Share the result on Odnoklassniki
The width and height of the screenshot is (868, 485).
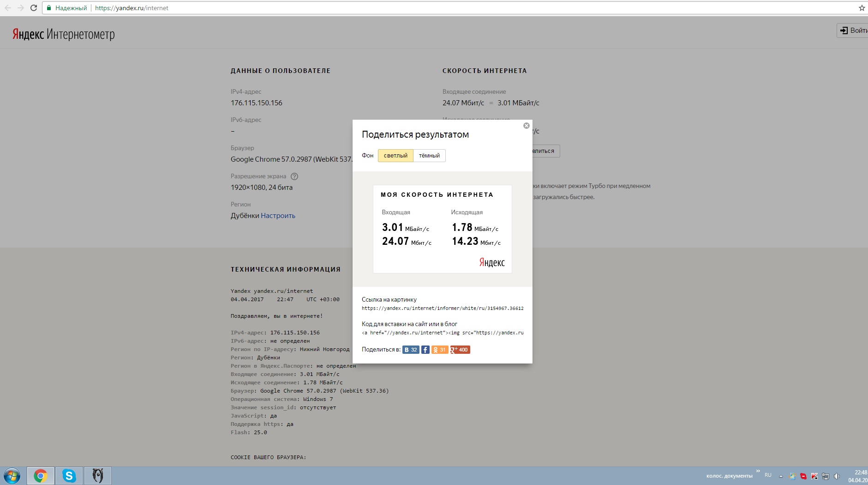tap(440, 350)
